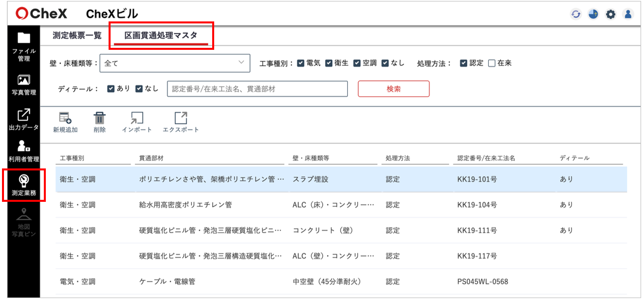The width and height of the screenshot is (644, 301).
Task: Expand the 壁・床種類等 dropdown
Action: (x=174, y=63)
